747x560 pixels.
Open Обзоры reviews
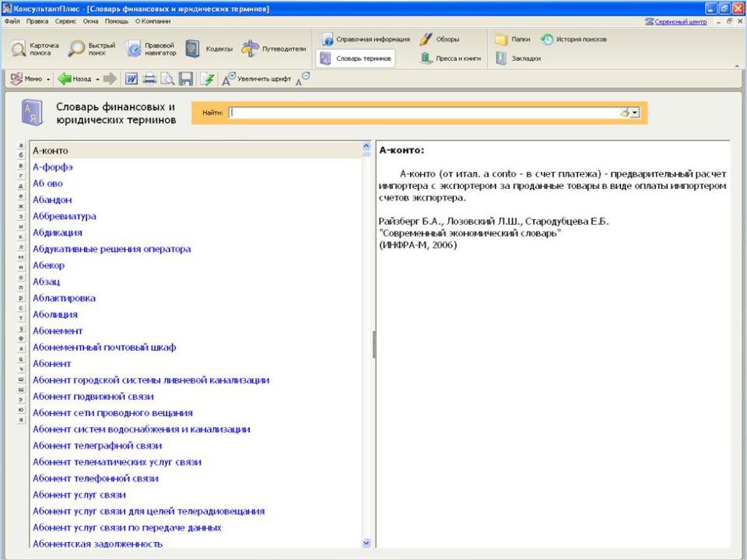click(439, 39)
